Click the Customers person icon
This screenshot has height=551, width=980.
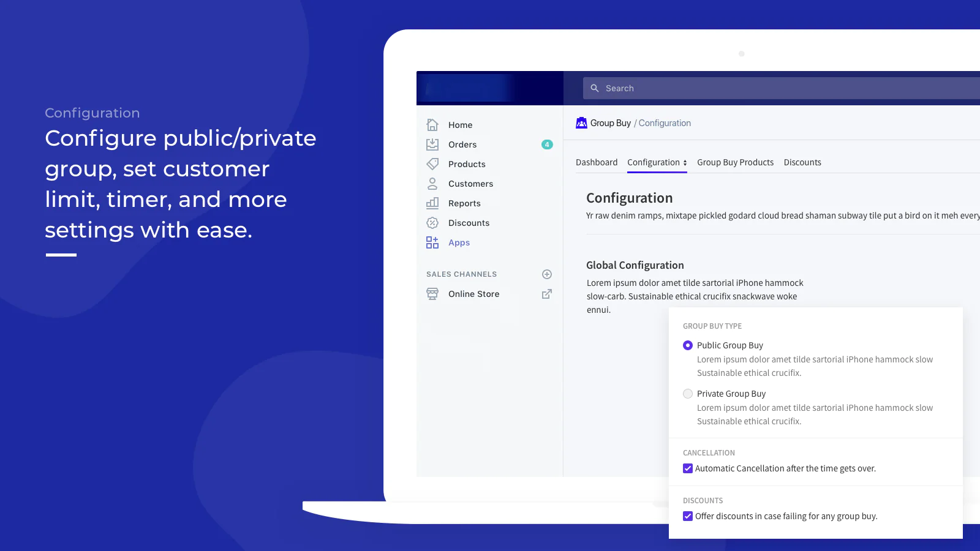(432, 184)
